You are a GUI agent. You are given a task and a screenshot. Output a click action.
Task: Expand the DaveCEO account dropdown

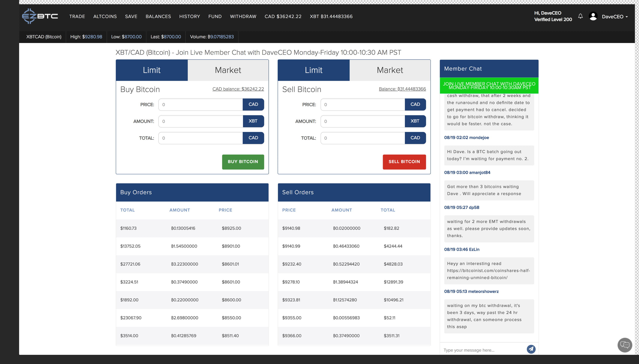click(615, 17)
